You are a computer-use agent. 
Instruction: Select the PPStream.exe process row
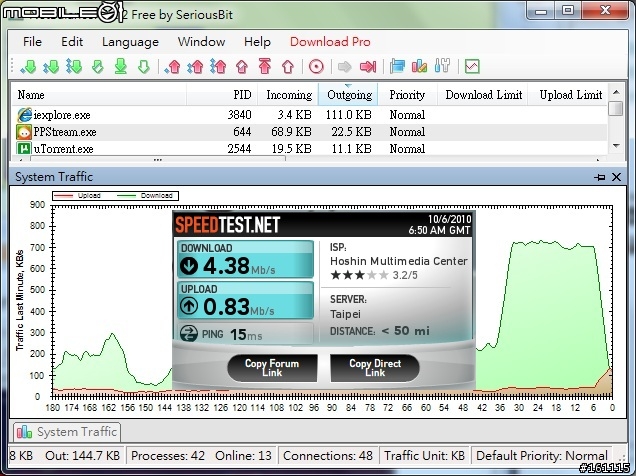[309, 132]
